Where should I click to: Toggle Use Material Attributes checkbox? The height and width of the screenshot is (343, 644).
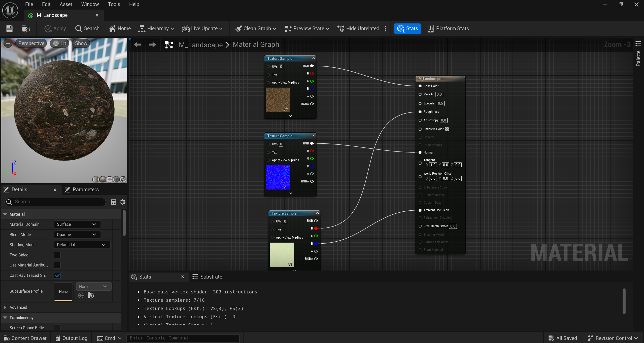click(57, 265)
